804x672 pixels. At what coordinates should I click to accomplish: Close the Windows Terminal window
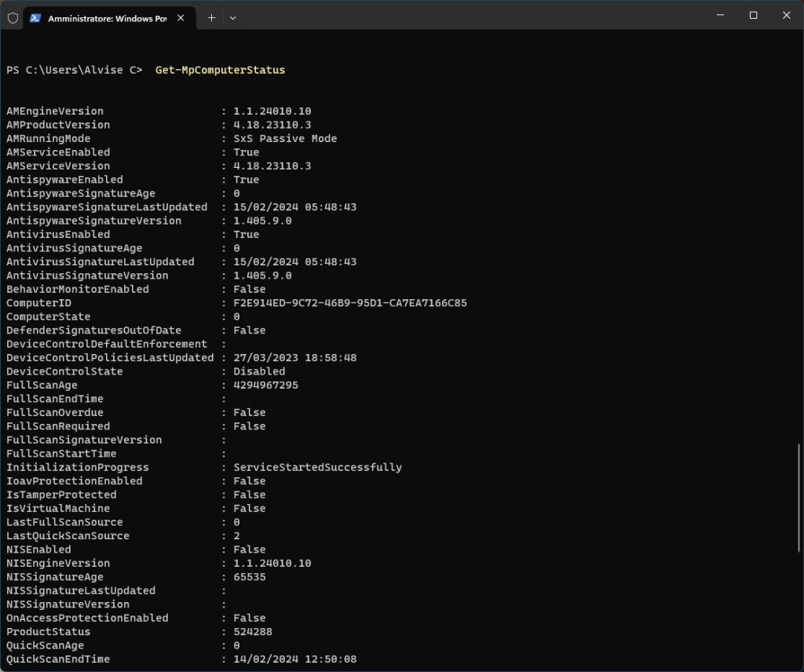click(x=787, y=16)
